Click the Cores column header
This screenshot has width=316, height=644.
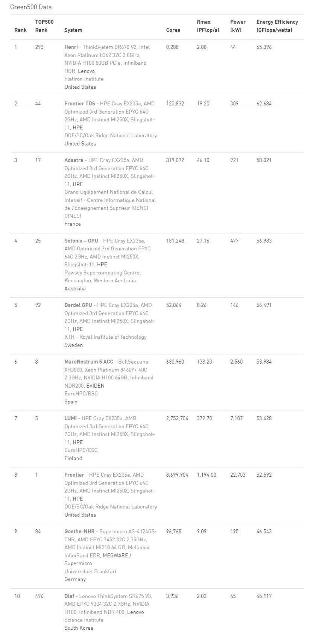173,30
